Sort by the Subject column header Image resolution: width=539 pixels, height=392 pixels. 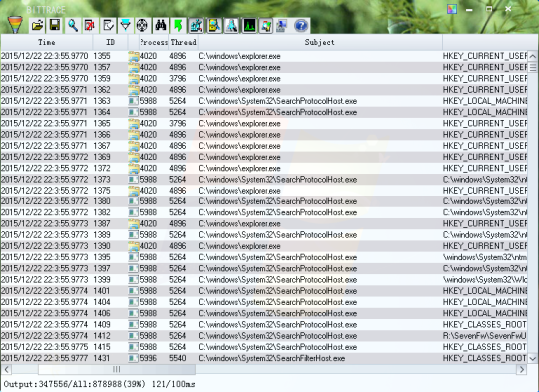(x=320, y=42)
